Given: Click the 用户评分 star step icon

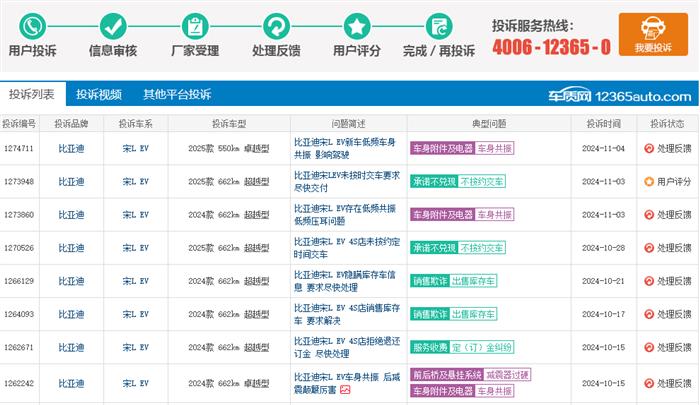Looking at the screenshot, I should click(x=357, y=26).
